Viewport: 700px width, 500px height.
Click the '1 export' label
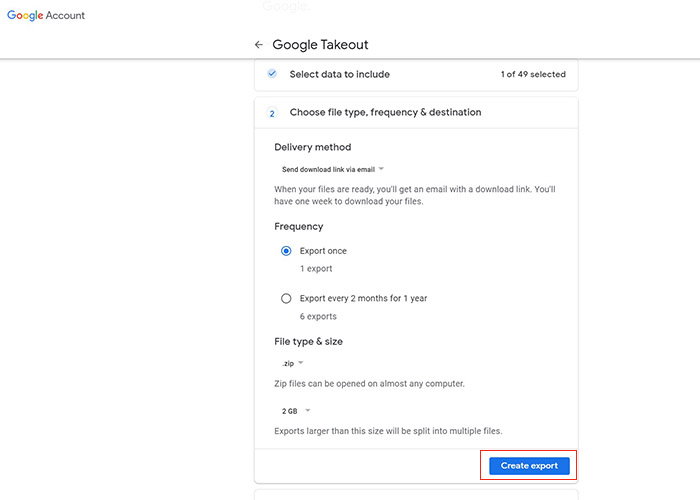(x=316, y=269)
